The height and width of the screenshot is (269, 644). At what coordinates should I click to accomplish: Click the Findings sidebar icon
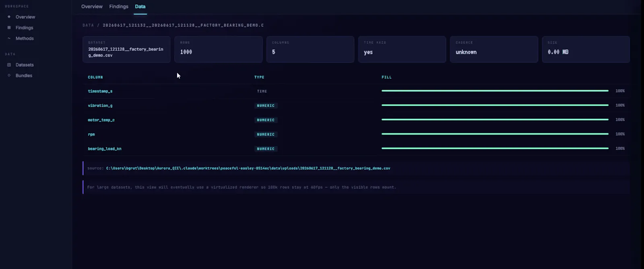9,28
